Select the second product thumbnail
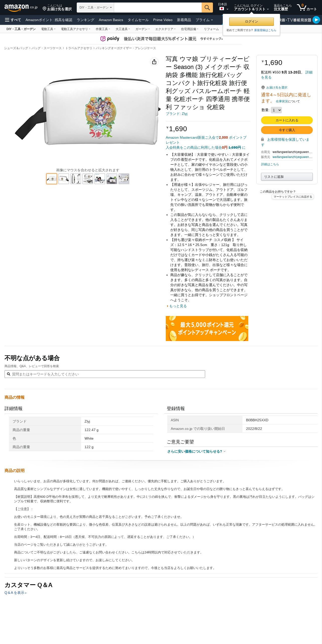 (64, 179)
